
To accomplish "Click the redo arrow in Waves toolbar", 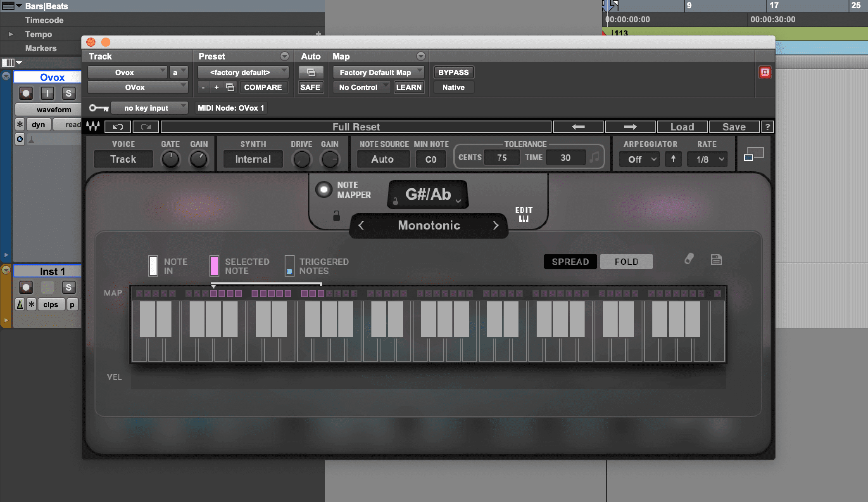I will tap(145, 127).
